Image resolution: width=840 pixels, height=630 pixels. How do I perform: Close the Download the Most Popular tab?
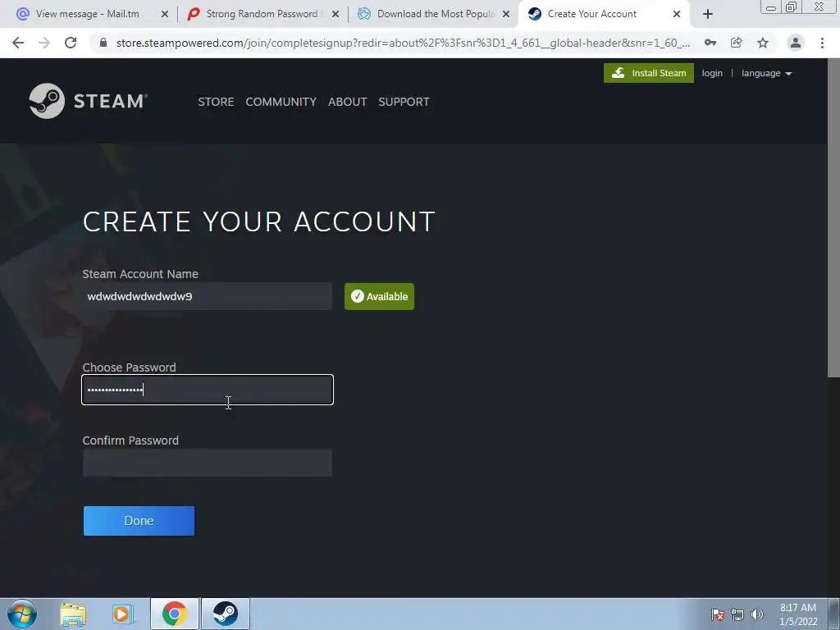pos(506,15)
